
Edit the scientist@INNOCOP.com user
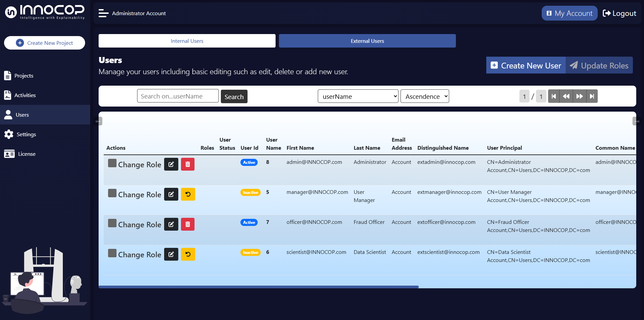click(171, 254)
